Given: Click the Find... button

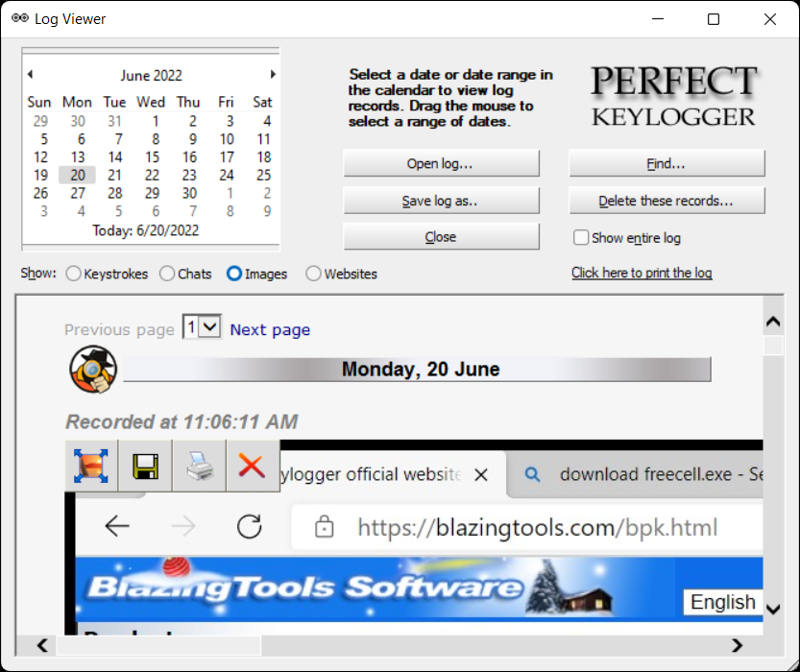Looking at the screenshot, I should point(667,163).
